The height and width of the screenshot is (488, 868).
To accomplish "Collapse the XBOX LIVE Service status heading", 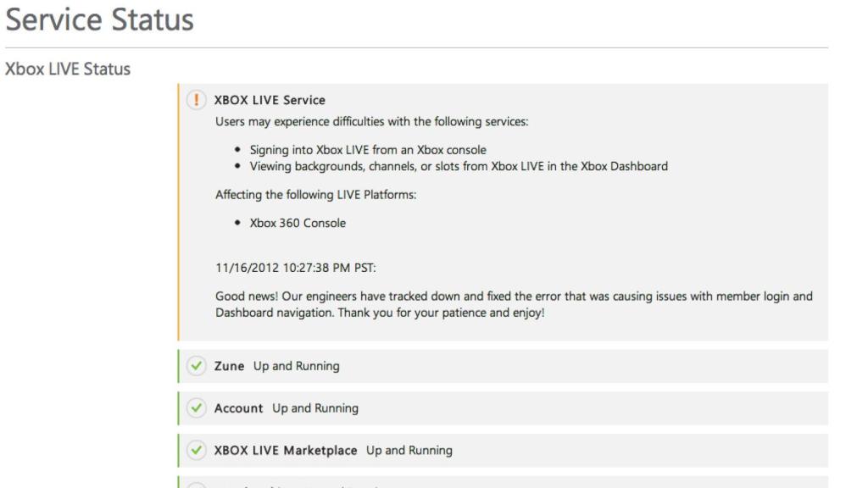I will [270, 100].
